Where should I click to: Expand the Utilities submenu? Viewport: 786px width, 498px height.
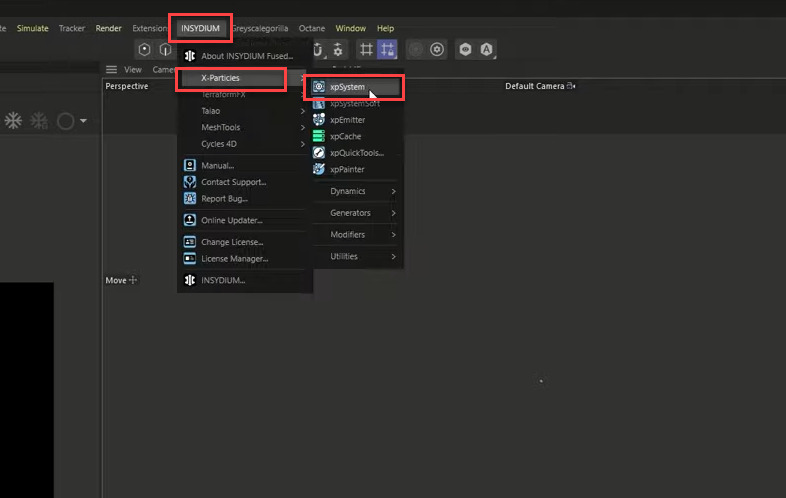pyautogui.click(x=356, y=256)
